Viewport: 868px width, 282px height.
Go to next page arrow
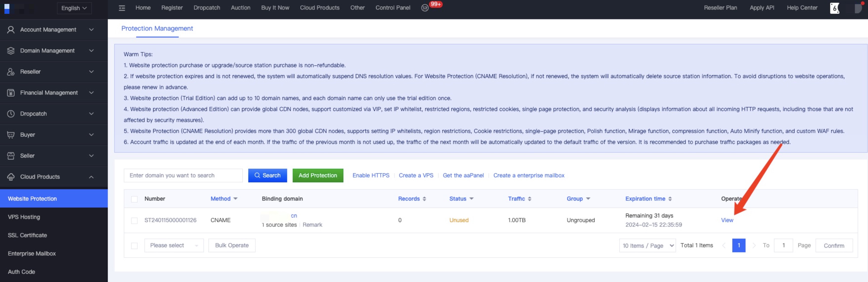pyautogui.click(x=754, y=245)
